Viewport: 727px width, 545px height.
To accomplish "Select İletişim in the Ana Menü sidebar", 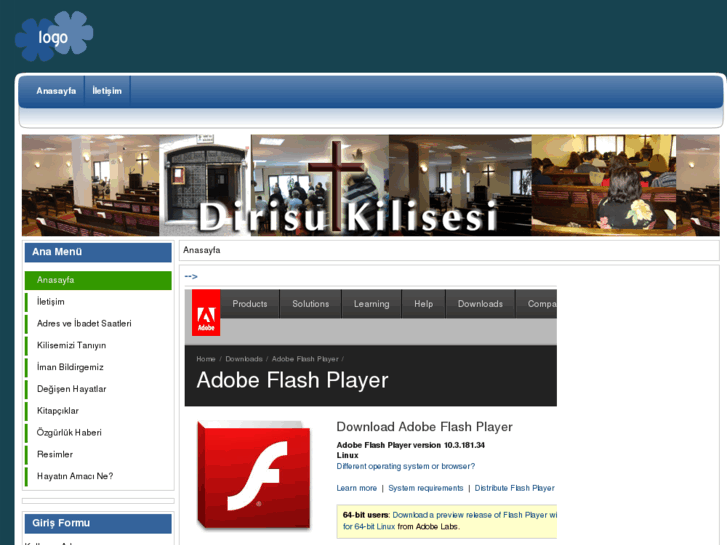I will [98, 302].
